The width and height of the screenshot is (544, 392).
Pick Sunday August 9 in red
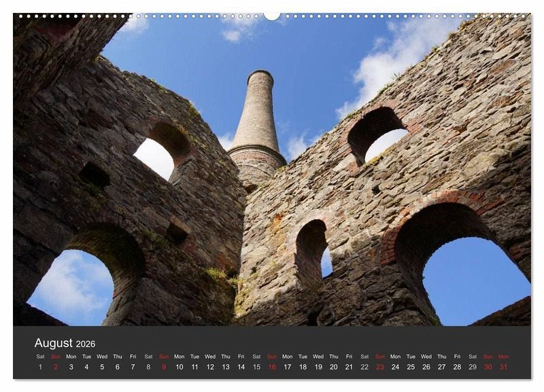pyautogui.click(x=164, y=367)
